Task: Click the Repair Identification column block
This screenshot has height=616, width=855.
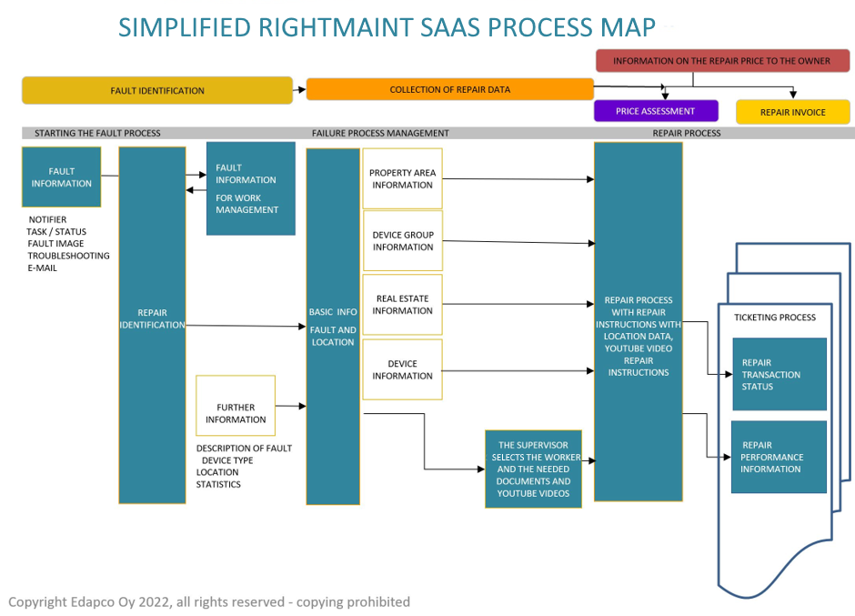Action: click(x=152, y=325)
